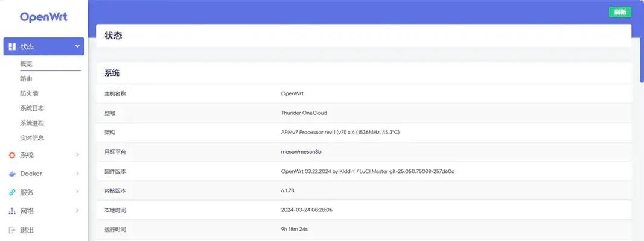Select the 网络 sidebar menu label
The height and width of the screenshot is (241, 644).
pos(27,211)
